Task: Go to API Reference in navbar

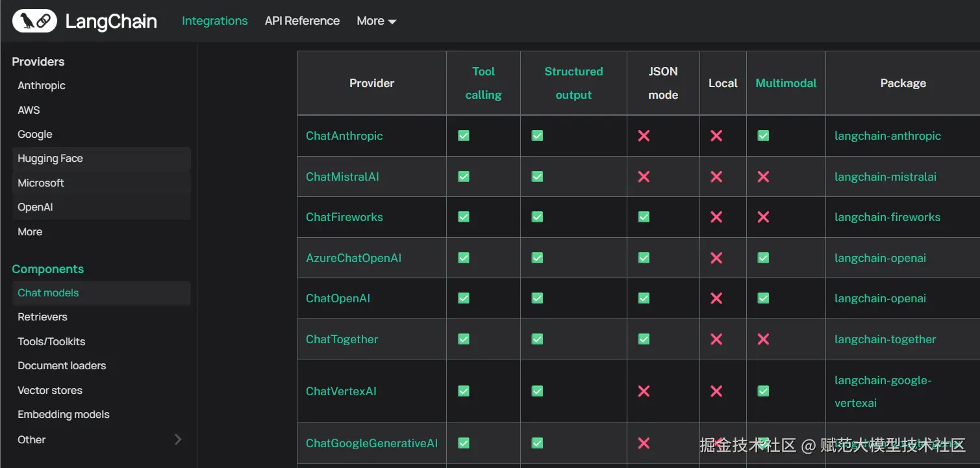Action: (302, 21)
